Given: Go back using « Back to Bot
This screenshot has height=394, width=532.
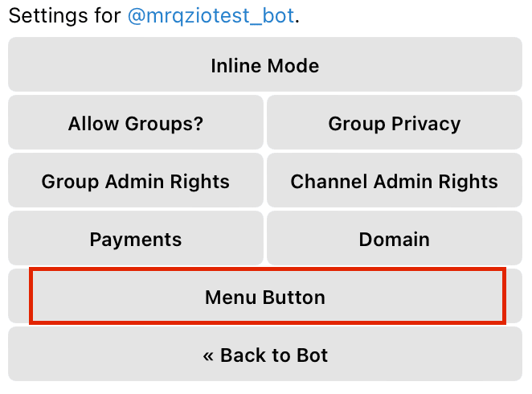Looking at the screenshot, I should click(x=265, y=354).
